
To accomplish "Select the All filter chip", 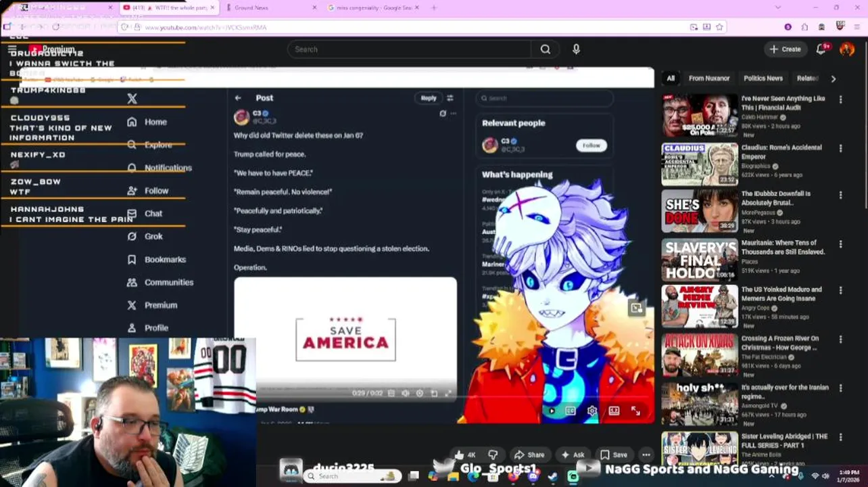I will [671, 78].
